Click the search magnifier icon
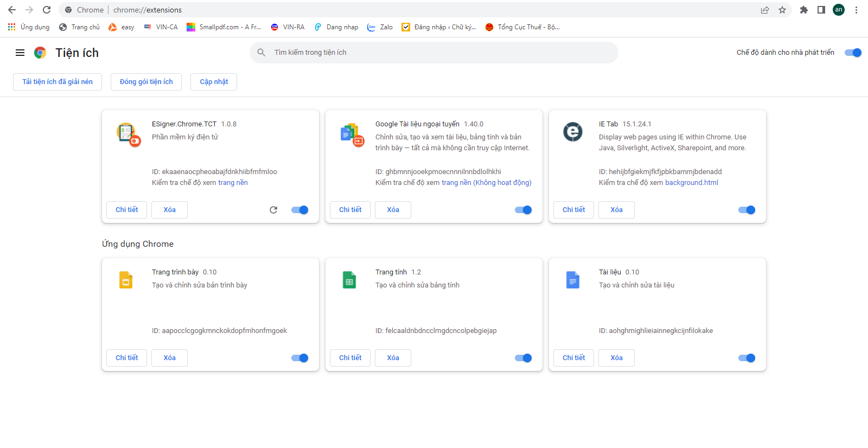Viewport: 868px width, 448px height. point(261,53)
